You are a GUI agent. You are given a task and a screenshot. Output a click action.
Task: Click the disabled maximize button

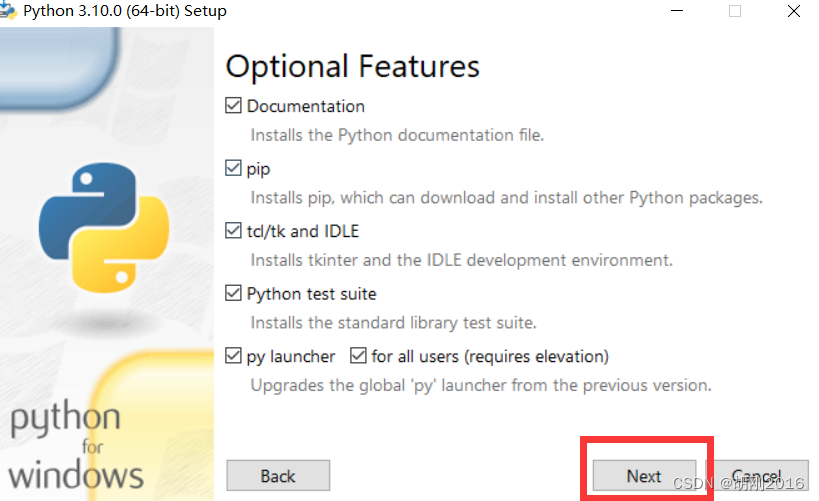[x=735, y=10]
